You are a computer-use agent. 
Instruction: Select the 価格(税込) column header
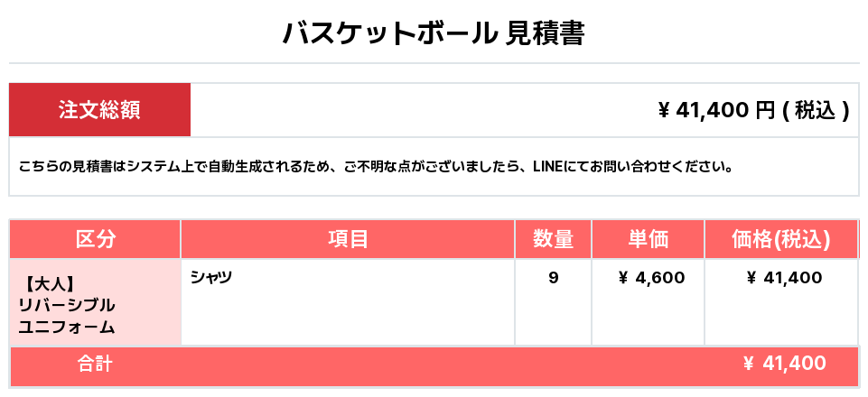click(780, 239)
